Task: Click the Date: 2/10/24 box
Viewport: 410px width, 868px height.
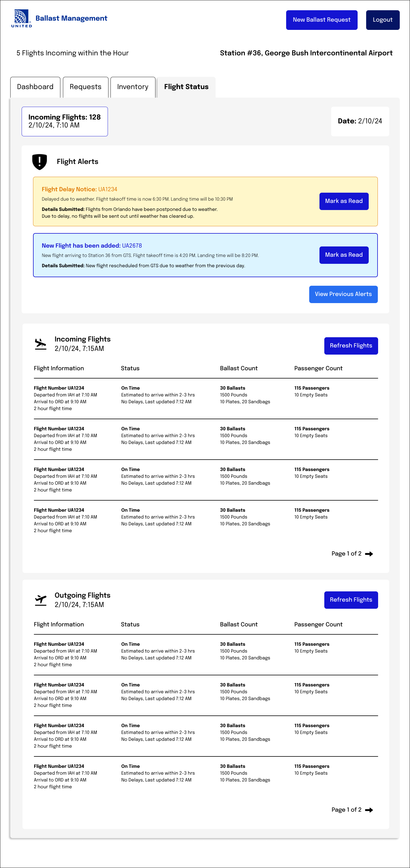Action: (360, 121)
